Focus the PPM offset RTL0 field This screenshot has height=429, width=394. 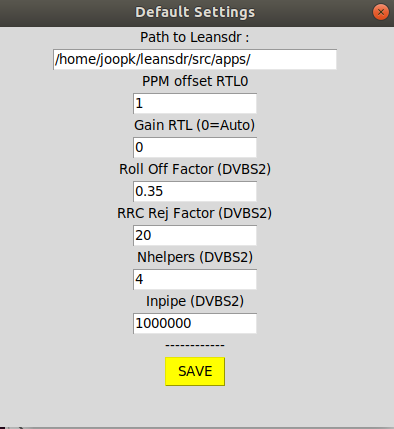pos(195,103)
